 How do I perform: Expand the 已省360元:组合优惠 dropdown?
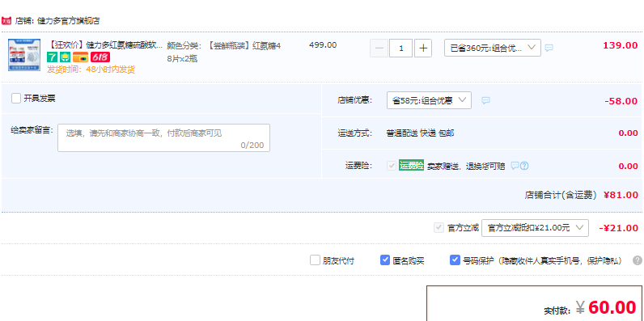pyautogui.click(x=493, y=48)
